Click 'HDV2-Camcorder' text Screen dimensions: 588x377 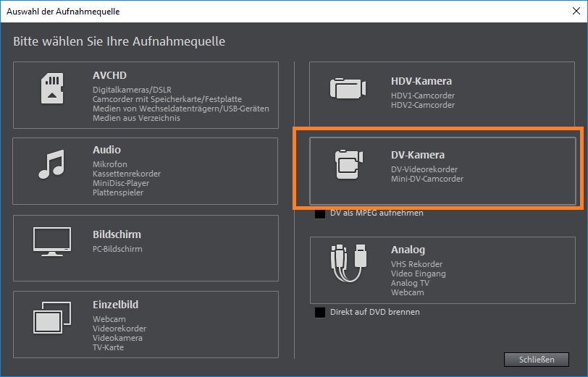[x=423, y=105]
